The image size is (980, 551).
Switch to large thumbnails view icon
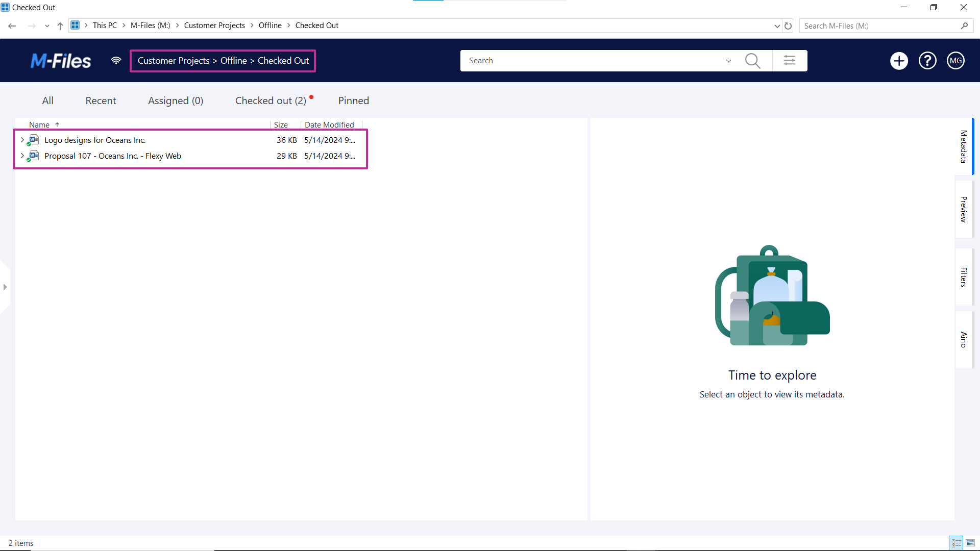pyautogui.click(x=970, y=543)
